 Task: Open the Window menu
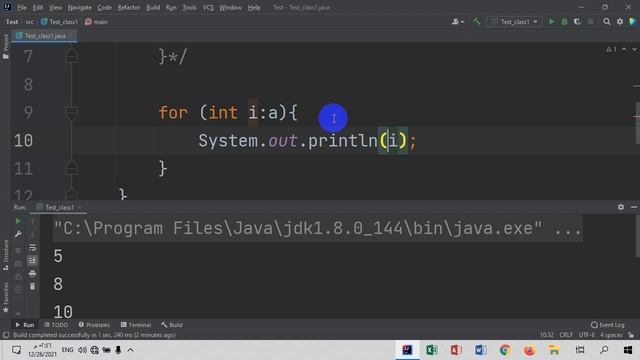click(x=230, y=7)
